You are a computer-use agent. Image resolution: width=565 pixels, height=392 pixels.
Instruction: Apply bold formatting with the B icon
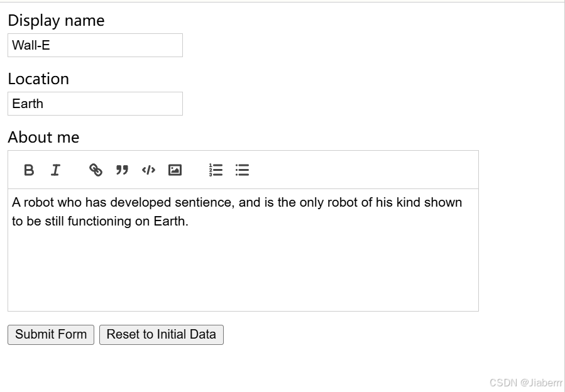(x=29, y=170)
